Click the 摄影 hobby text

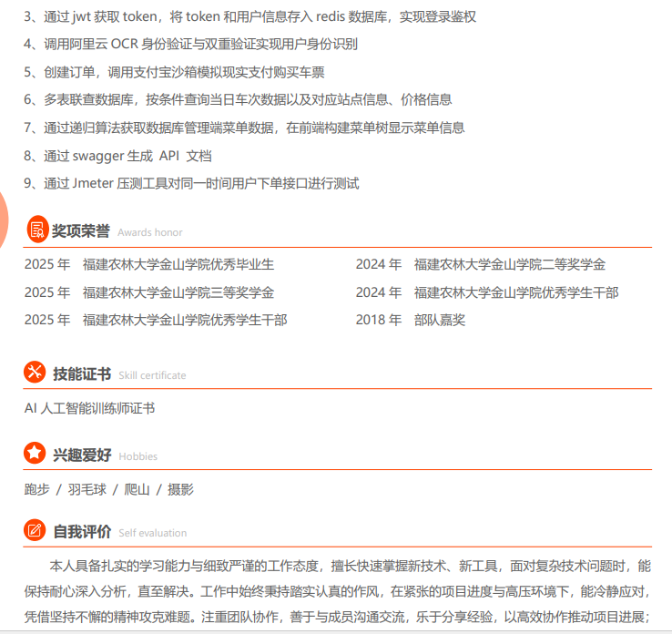click(x=180, y=489)
